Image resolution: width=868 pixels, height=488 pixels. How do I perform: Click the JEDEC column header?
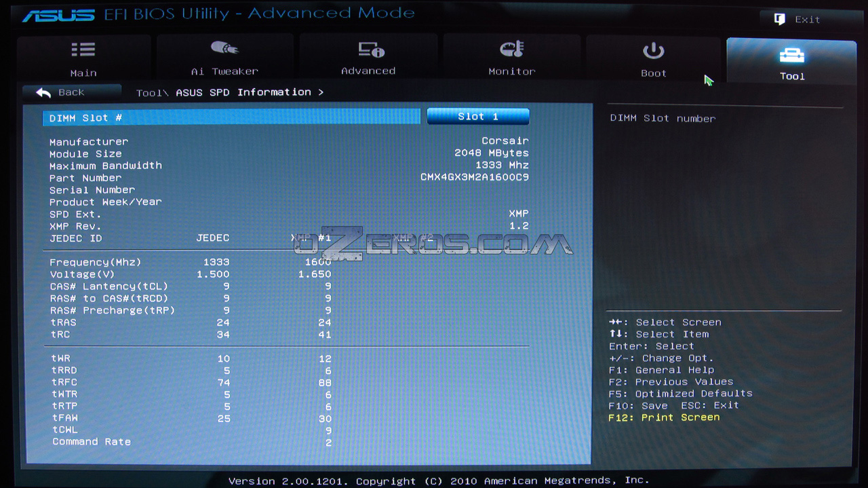point(213,238)
